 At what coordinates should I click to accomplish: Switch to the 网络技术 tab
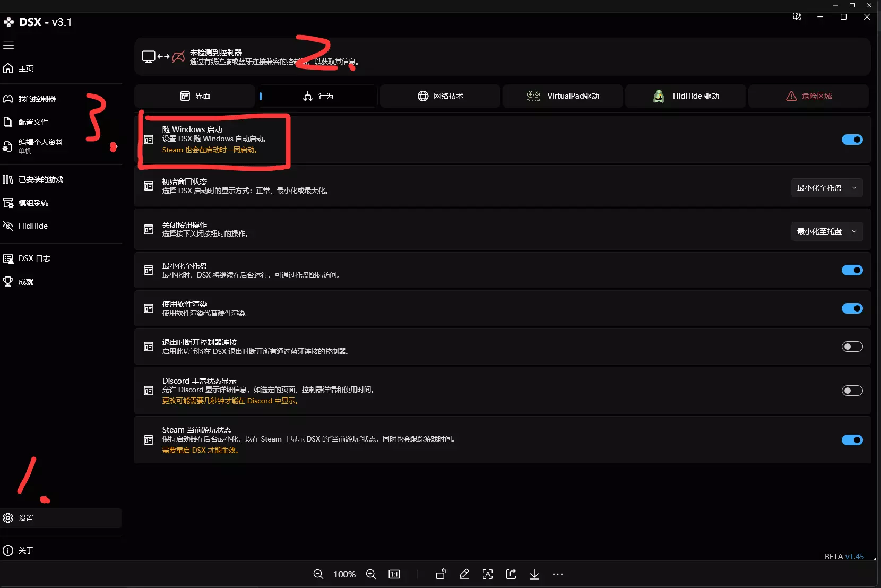440,96
